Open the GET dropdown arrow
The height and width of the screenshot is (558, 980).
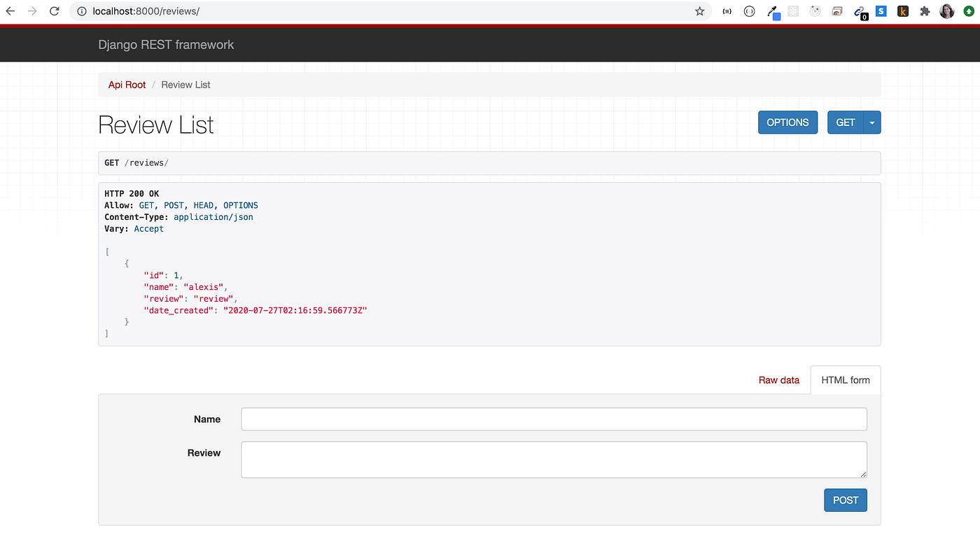point(872,122)
